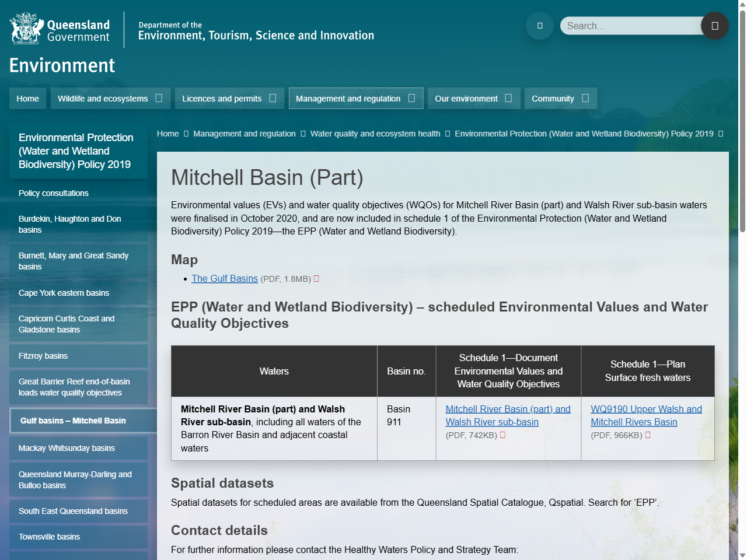The height and width of the screenshot is (560, 747).
Task: Click the Contact details heading
Action: [x=219, y=530]
